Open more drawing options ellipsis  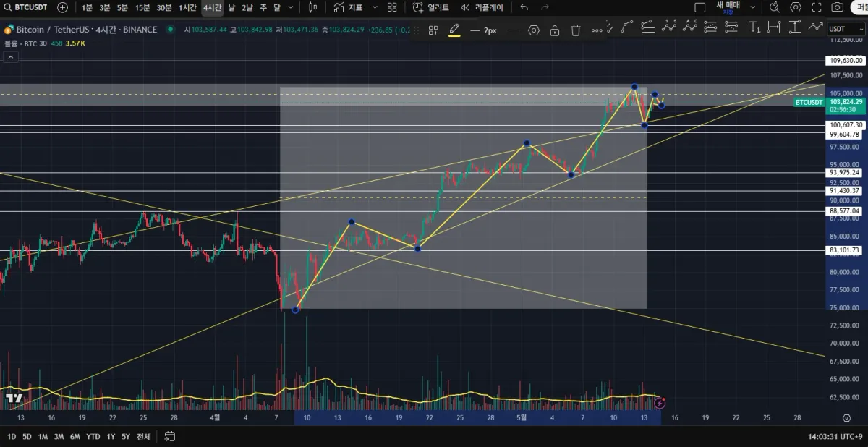coord(597,30)
